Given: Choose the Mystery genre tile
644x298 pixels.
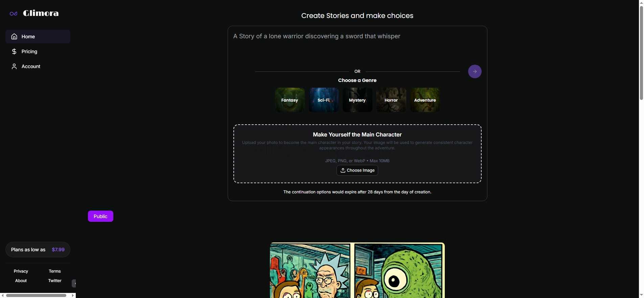Looking at the screenshot, I should click(357, 100).
